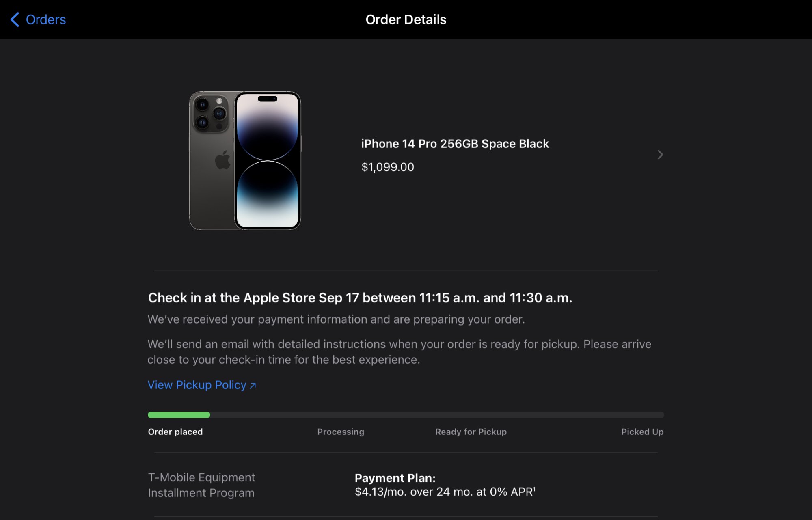
Task: Select the Ready for Pickup step
Action: [x=471, y=432]
